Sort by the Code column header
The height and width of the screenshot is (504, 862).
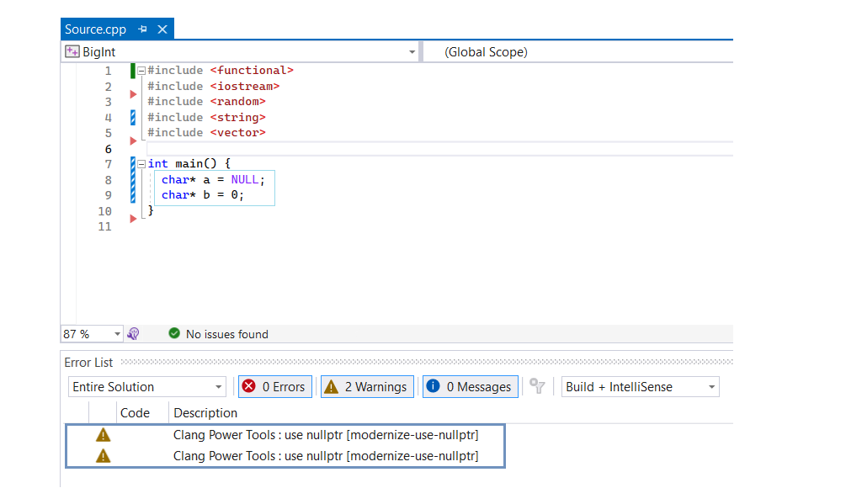point(135,412)
